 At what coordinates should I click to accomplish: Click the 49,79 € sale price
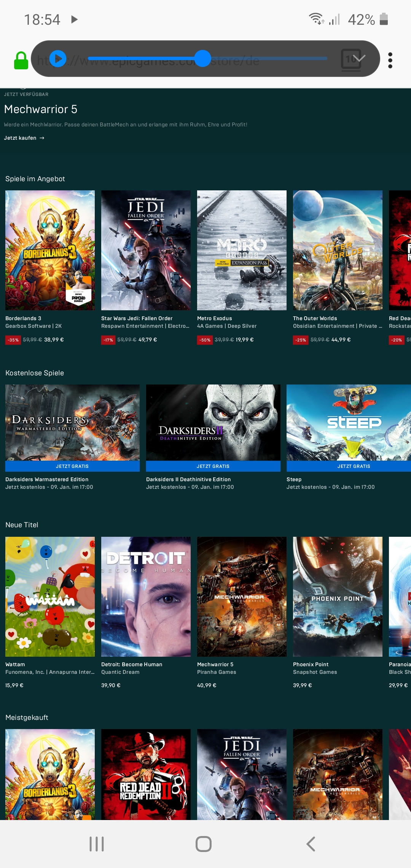(x=148, y=340)
